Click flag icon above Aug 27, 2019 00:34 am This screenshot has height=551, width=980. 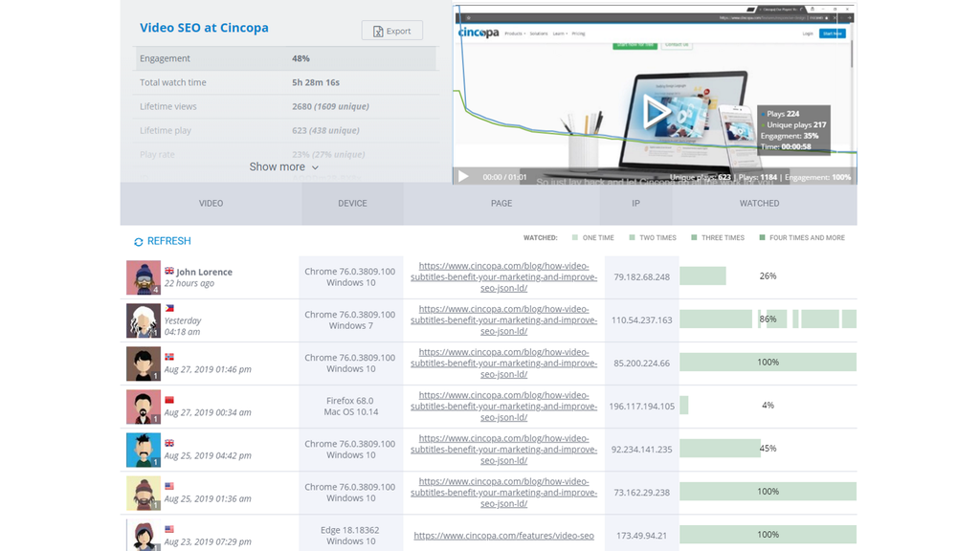[x=169, y=400]
